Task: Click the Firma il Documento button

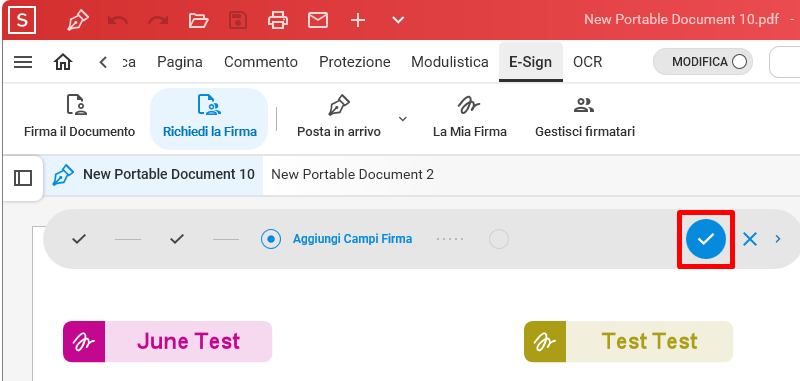Action: tap(79, 117)
